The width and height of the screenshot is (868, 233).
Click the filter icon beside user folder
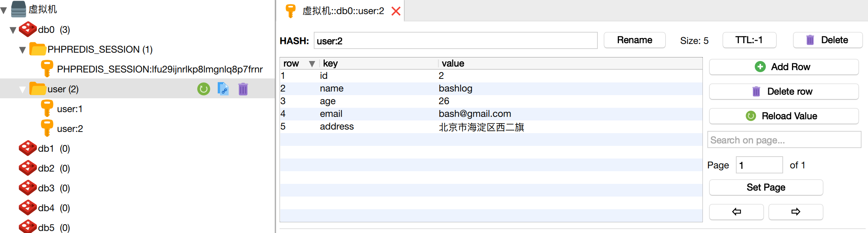(223, 89)
